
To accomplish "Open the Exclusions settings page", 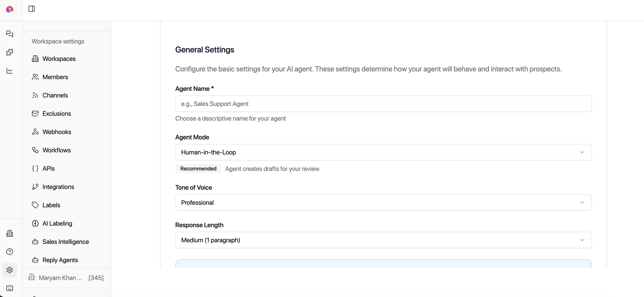I will click(x=57, y=114).
